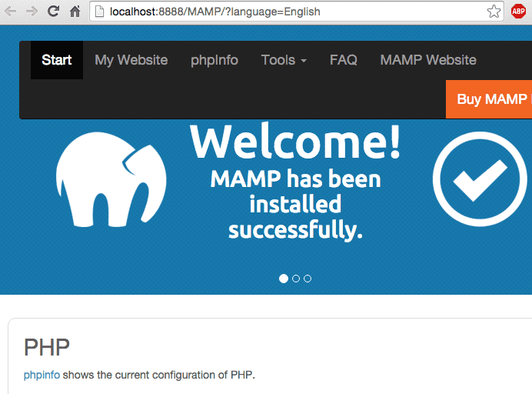
Task: Click the browser forward arrow
Action: point(32,12)
